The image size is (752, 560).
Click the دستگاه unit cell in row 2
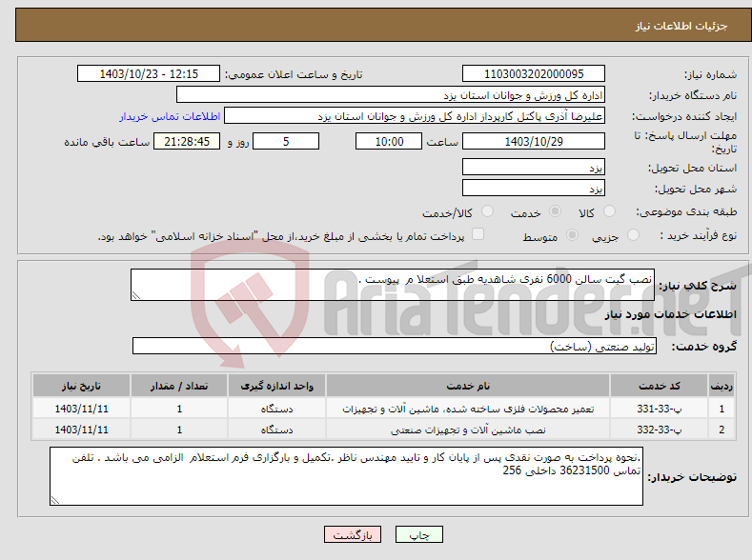(x=276, y=430)
